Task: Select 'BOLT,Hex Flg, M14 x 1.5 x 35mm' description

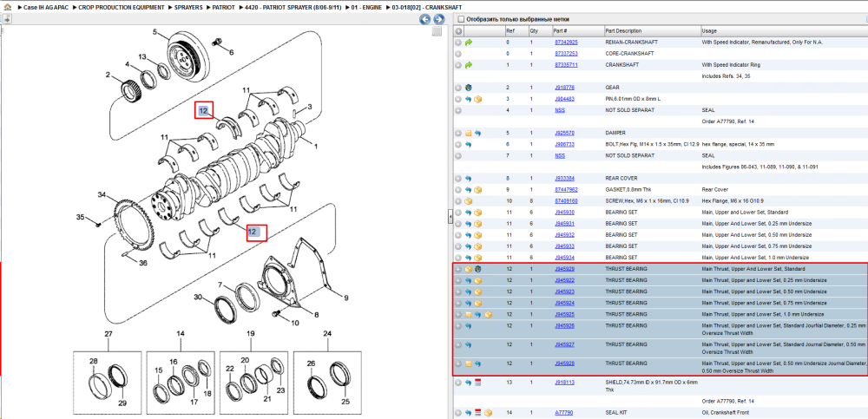Action: click(x=652, y=145)
